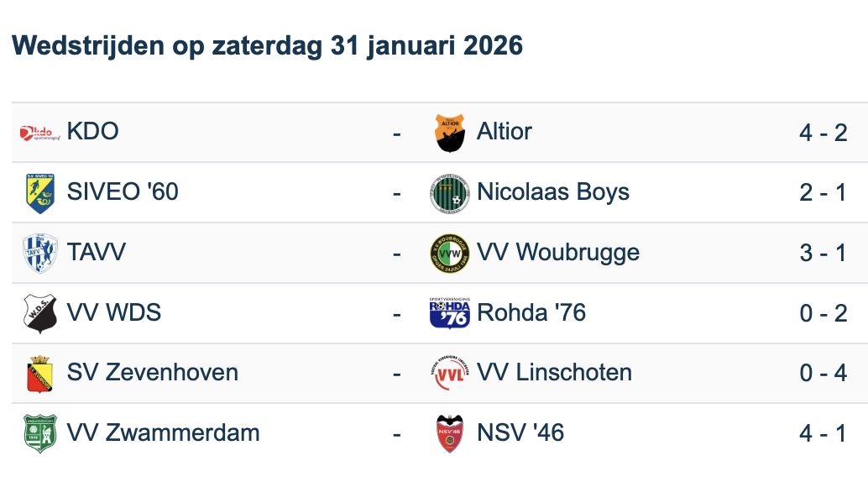Click the 0 - 4 match score
Screen dimensions: 868x487
823,373
